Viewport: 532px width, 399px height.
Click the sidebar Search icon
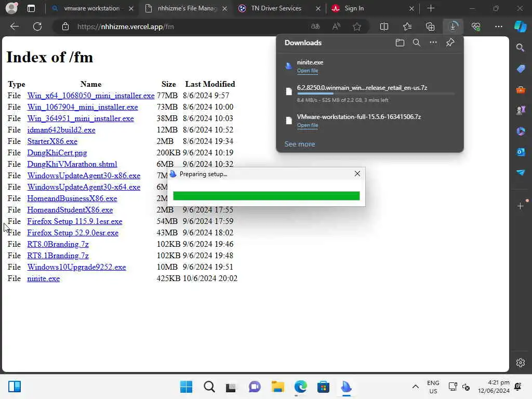tap(520, 47)
